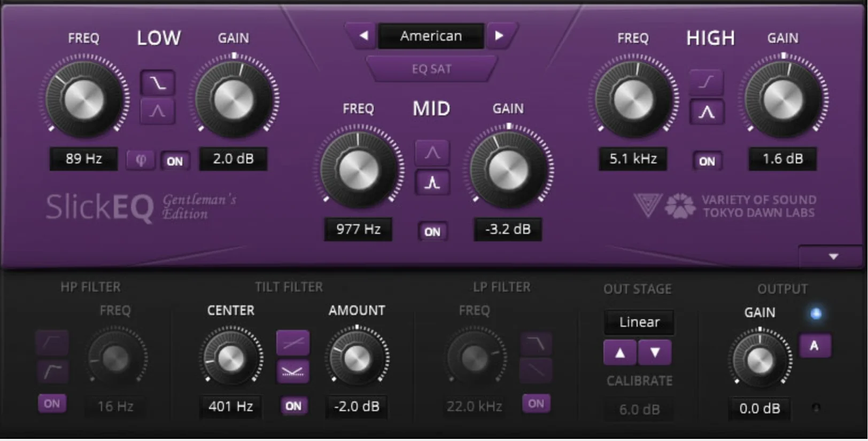The width and height of the screenshot is (868, 441).
Task: Switch to the next EQ model
Action: point(499,36)
